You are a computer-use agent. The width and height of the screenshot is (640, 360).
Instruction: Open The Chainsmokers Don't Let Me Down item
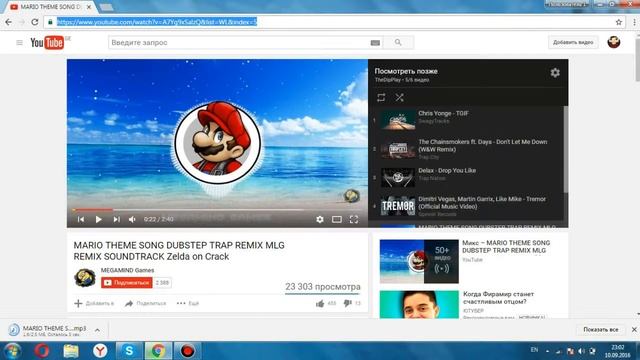point(466,149)
